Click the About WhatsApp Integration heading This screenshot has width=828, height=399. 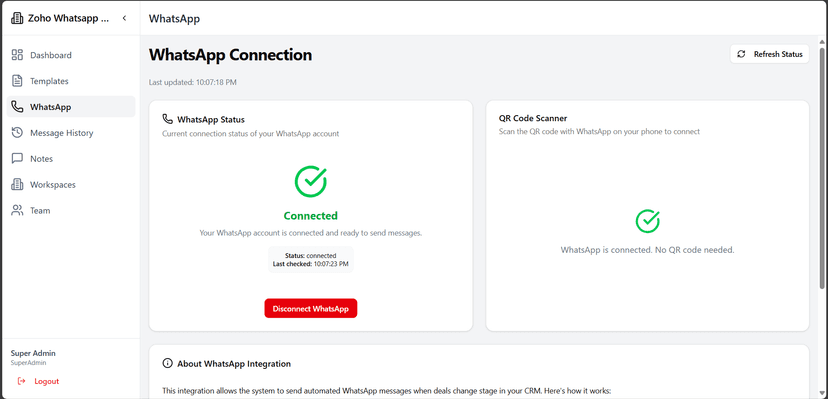tap(234, 364)
